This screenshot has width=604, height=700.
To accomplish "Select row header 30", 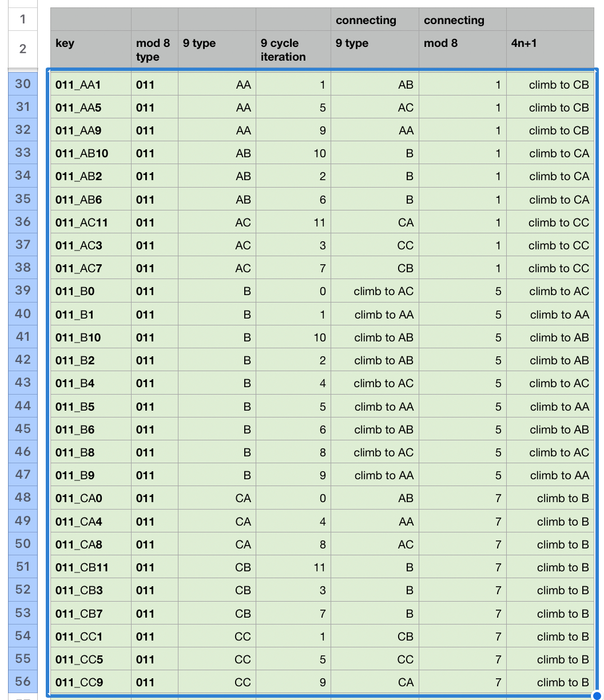I will click(x=23, y=84).
